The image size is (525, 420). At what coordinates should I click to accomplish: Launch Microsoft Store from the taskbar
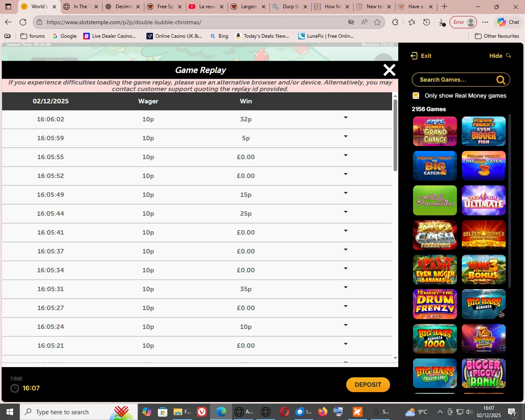point(163,412)
